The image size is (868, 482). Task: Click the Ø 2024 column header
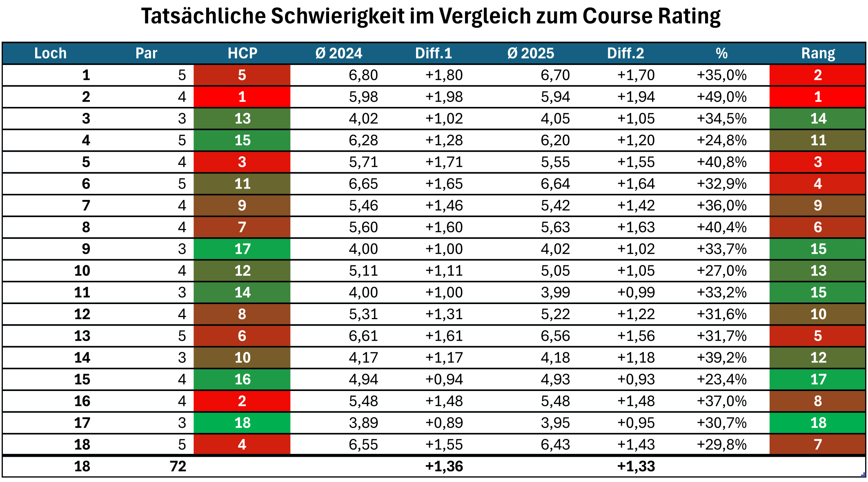click(x=338, y=53)
